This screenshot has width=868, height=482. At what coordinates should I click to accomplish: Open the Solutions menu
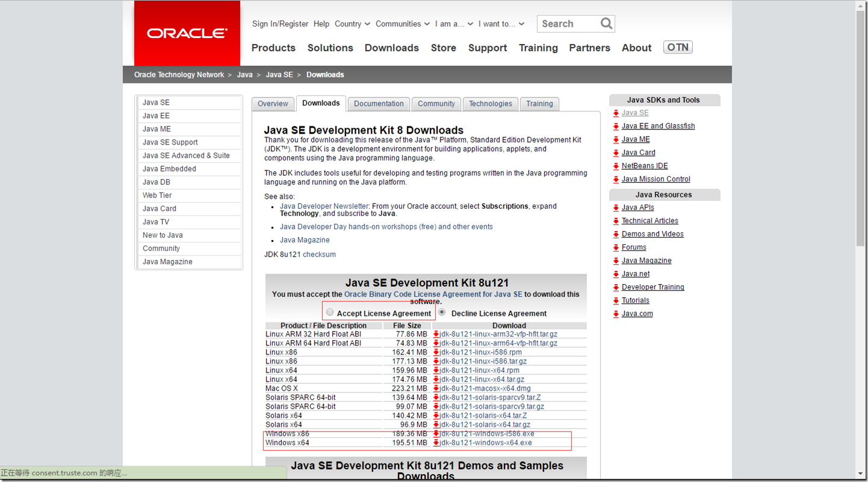pyautogui.click(x=330, y=48)
